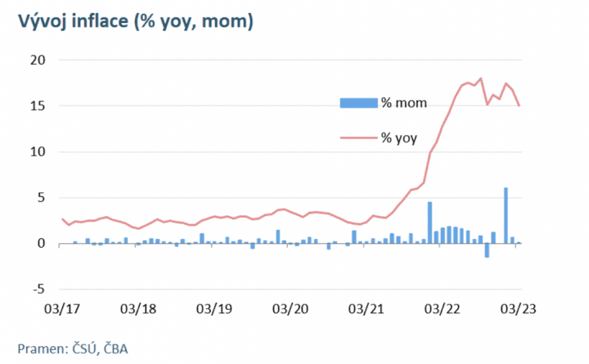Click the y-axis label 20
This screenshot has width=589, height=364.
[x=38, y=60]
